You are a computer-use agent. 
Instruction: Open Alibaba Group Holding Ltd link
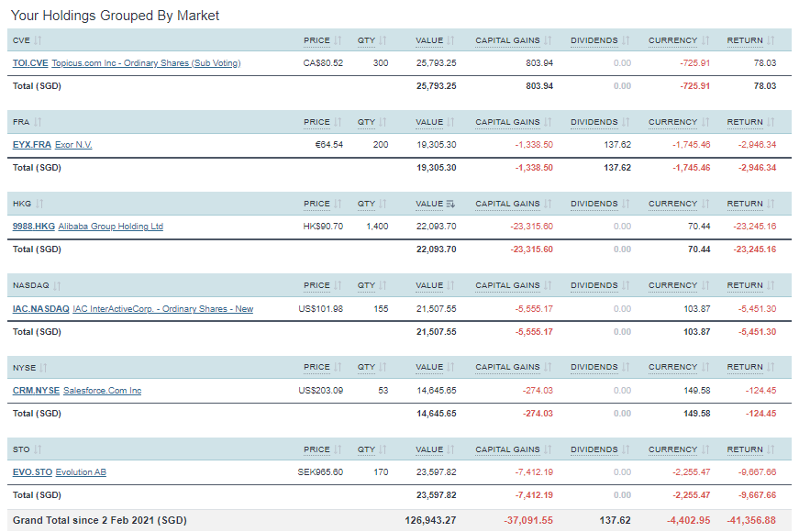click(111, 227)
